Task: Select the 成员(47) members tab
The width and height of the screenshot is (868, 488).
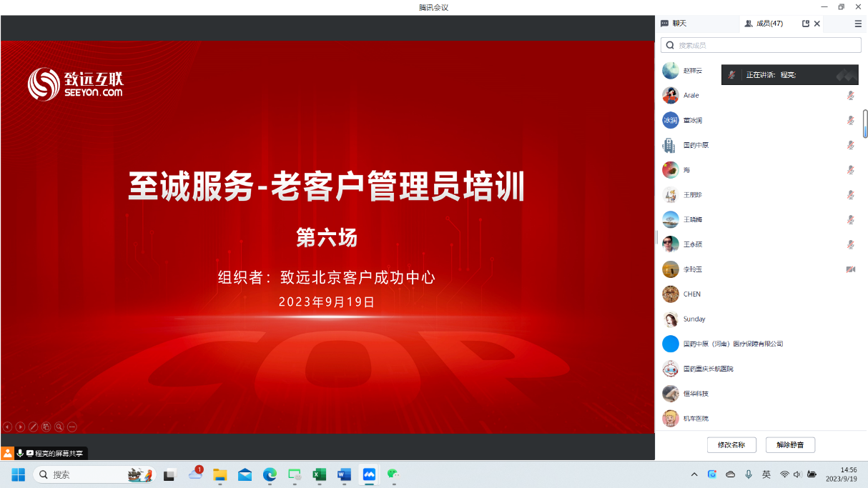Action: click(x=764, y=24)
